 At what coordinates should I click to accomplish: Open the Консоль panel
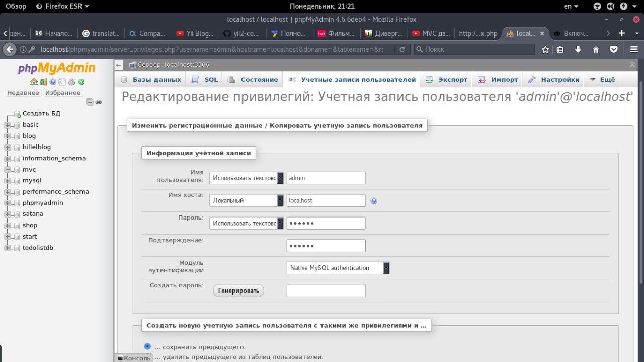coord(134,358)
